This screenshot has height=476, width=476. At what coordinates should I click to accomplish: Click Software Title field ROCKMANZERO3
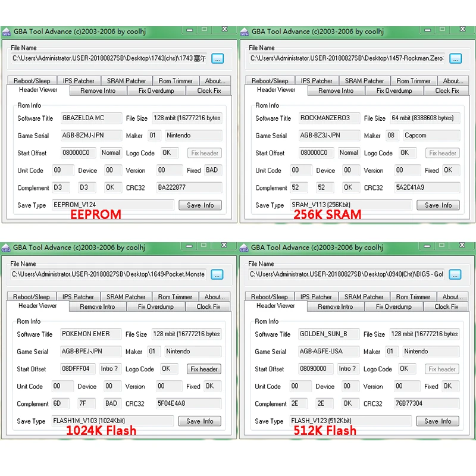point(330,118)
